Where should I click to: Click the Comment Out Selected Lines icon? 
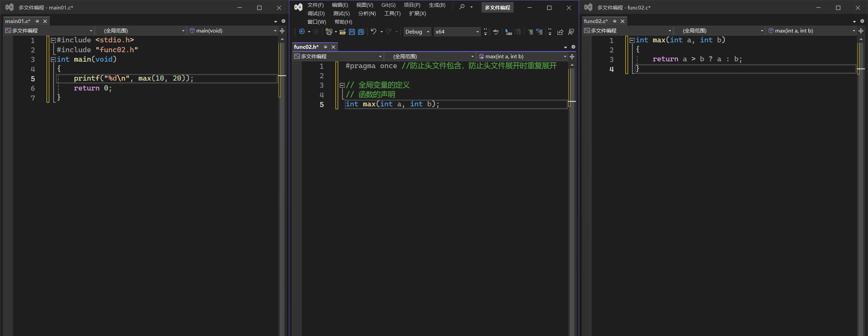coord(531,31)
